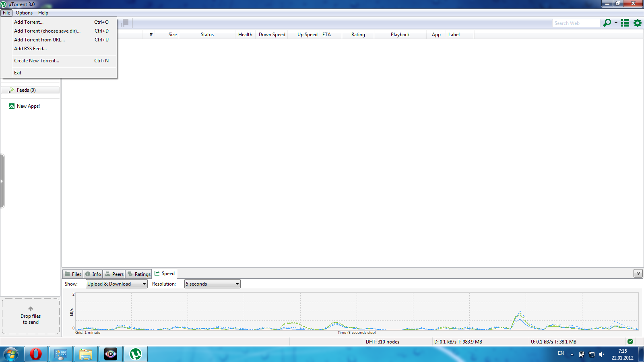Image resolution: width=644 pixels, height=362 pixels.
Task: Select Feeds (0) in the sidebar
Action: pyautogui.click(x=30, y=90)
